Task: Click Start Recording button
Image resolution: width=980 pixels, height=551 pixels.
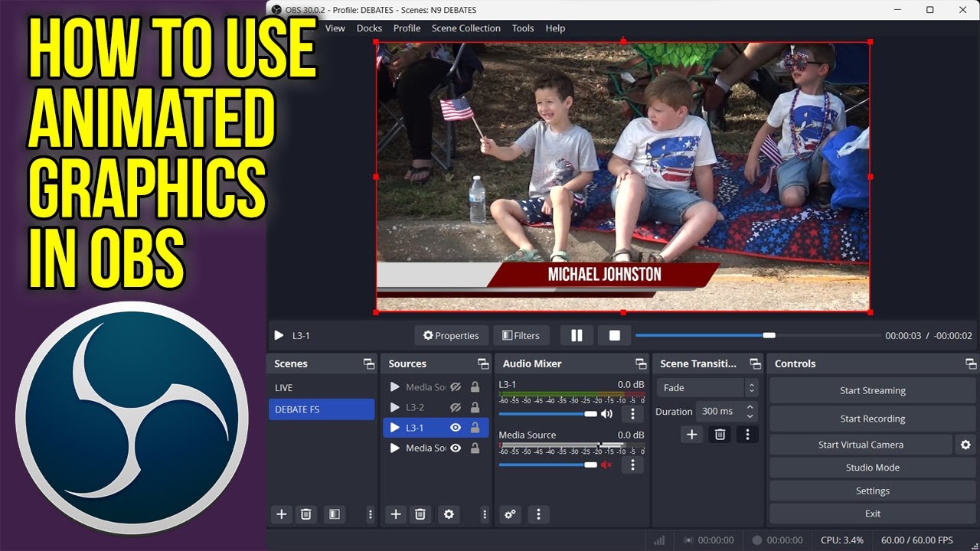Action: coord(872,419)
